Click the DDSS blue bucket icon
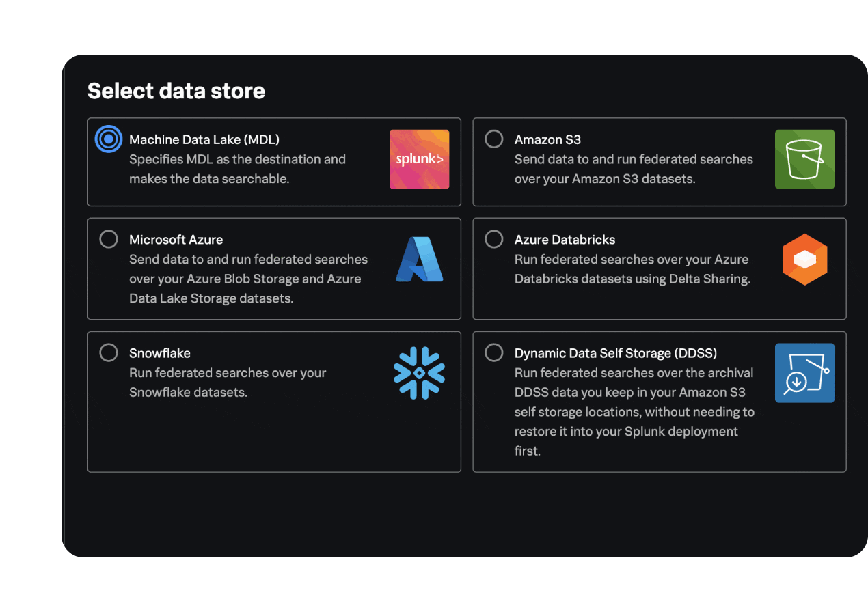Viewport: 868px width, 612px height. click(804, 373)
